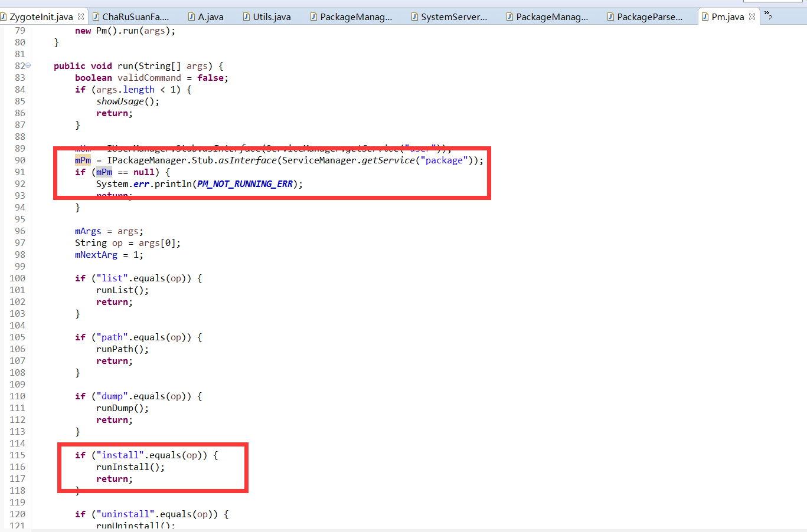Screen dimensions: 807x532
Task: Click line number 90 in the gutter
Action: pyautogui.click(x=20, y=160)
